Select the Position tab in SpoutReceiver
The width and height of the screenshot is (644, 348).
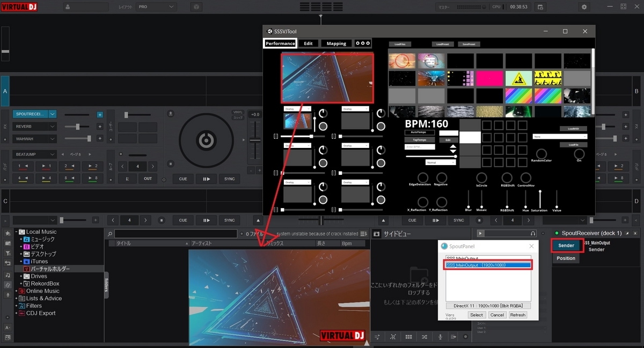566,258
